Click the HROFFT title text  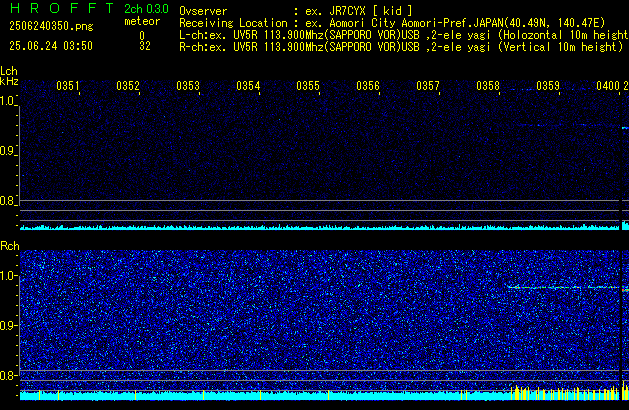62,8
